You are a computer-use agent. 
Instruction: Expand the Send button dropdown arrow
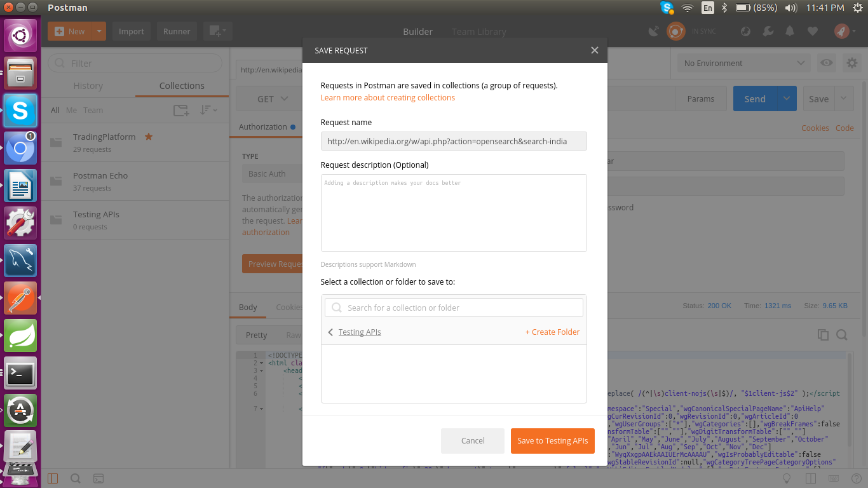[x=787, y=98]
